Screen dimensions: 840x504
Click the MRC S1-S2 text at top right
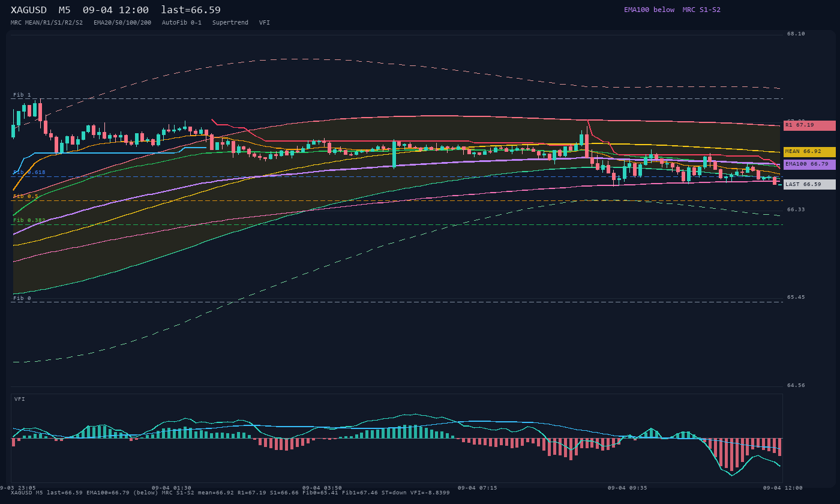tap(701, 10)
